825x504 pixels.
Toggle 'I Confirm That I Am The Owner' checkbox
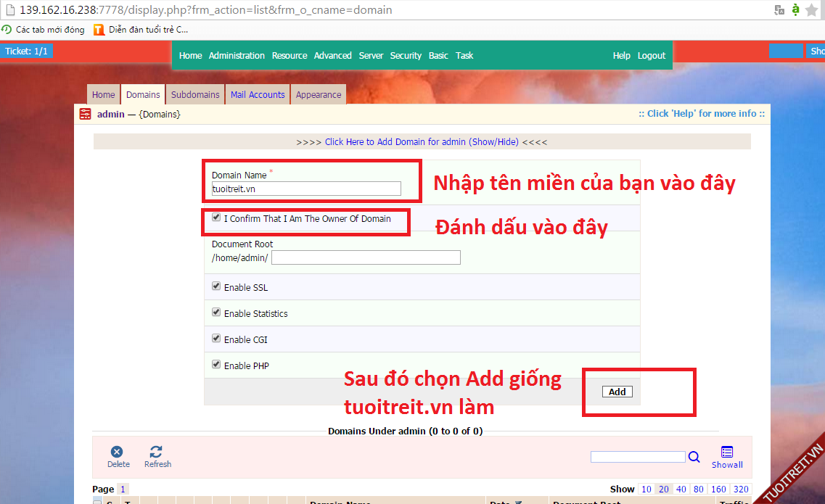pos(216,218)
